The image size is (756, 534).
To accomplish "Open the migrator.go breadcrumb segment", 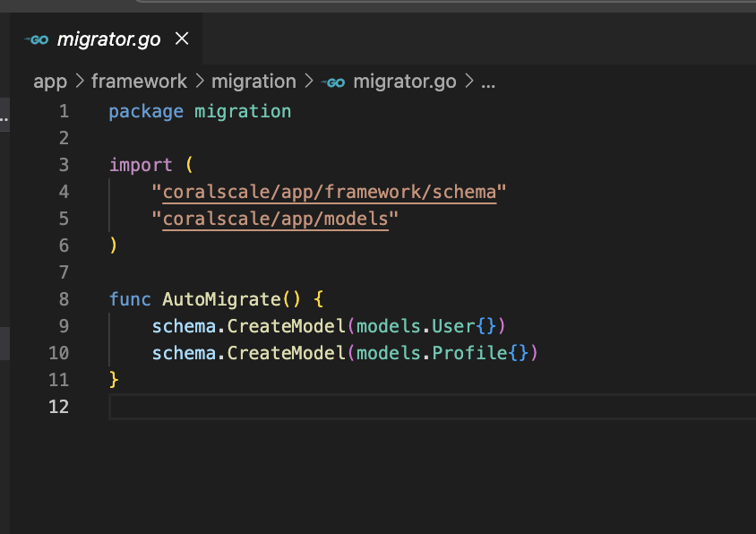I will point(405,82).
